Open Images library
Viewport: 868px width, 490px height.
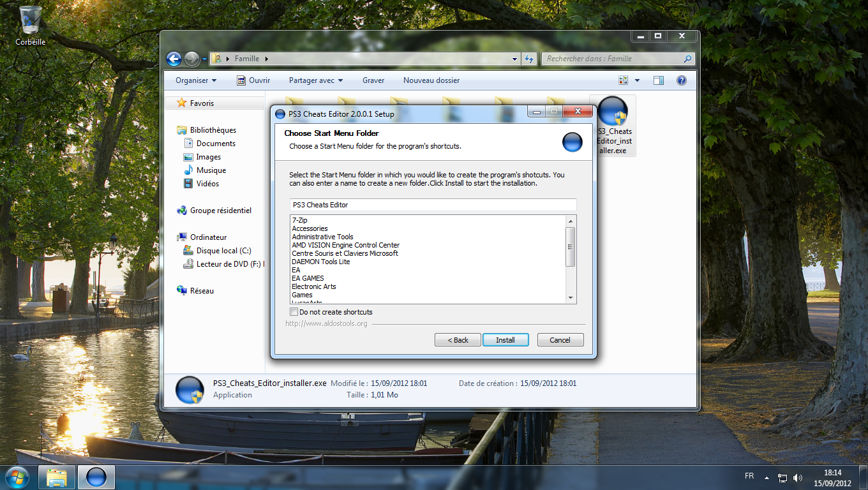[209, 157]
